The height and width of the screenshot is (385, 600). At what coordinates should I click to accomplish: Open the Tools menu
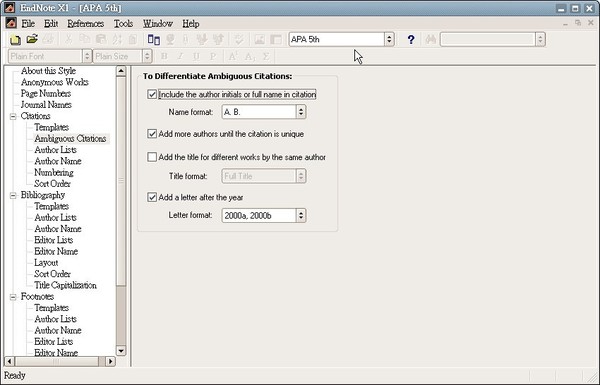123,23
